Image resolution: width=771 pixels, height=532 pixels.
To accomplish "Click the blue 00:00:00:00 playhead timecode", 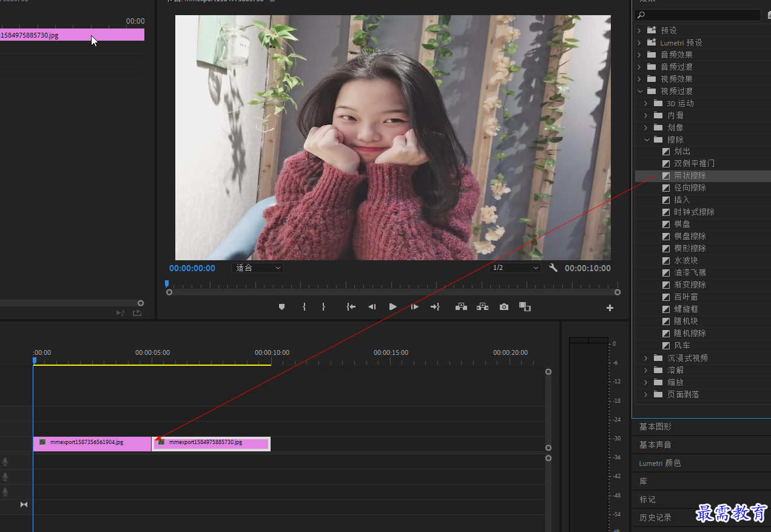I will click(x=192, y=268).
